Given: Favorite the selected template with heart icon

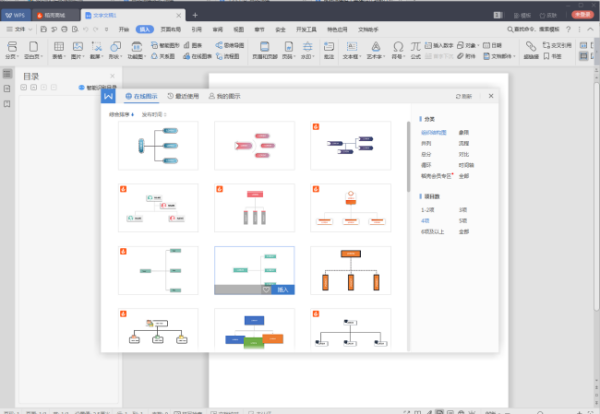Looking at the screenshot, I should (266, 290).
